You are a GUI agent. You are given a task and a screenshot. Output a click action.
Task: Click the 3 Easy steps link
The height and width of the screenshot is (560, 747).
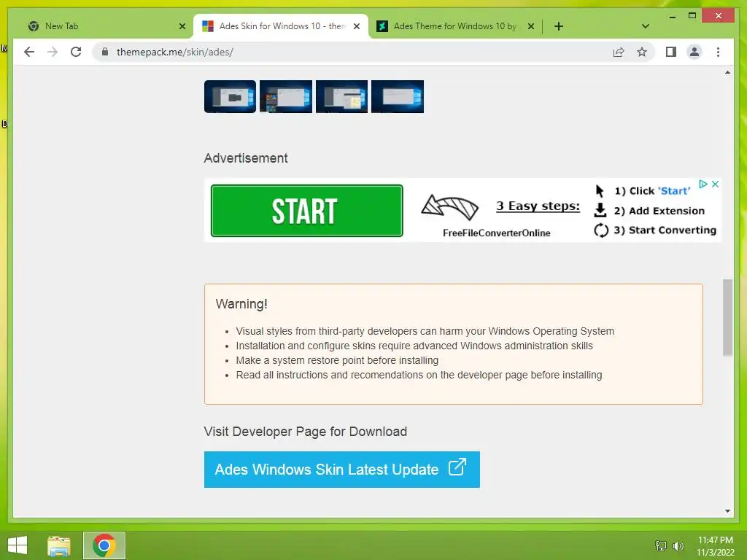pos(538,206)
